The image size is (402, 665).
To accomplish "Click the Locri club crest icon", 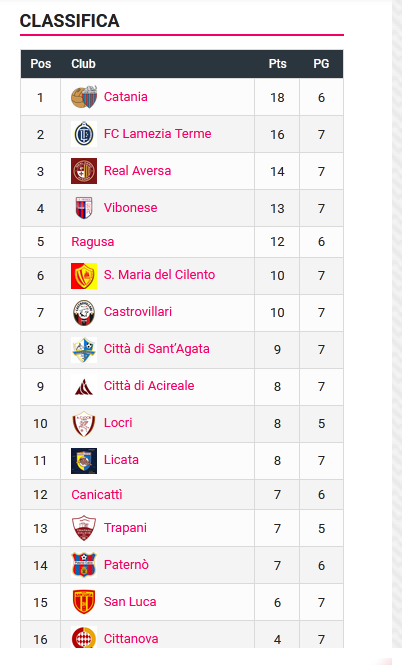I will pyautogui.click(x=84, y=423).
